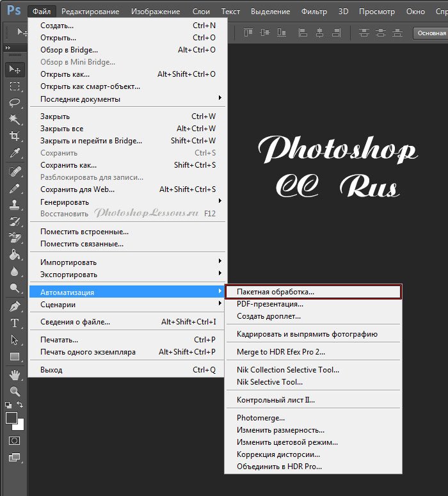Expand the collapsed tools panel arrows
Screen dimensions: 448x496
click(7, 47)
